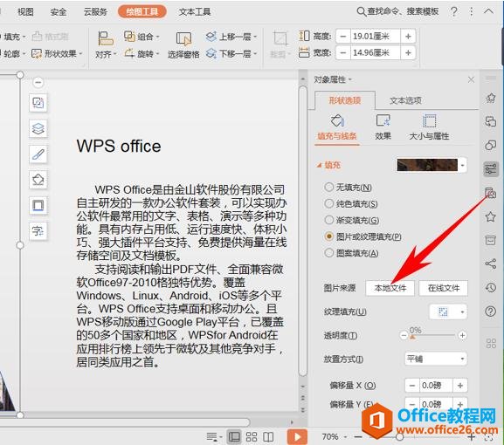The height and width of the screenshot is (445, 504).
Task: Select 无填充(N) radio option
Action: 328,188
